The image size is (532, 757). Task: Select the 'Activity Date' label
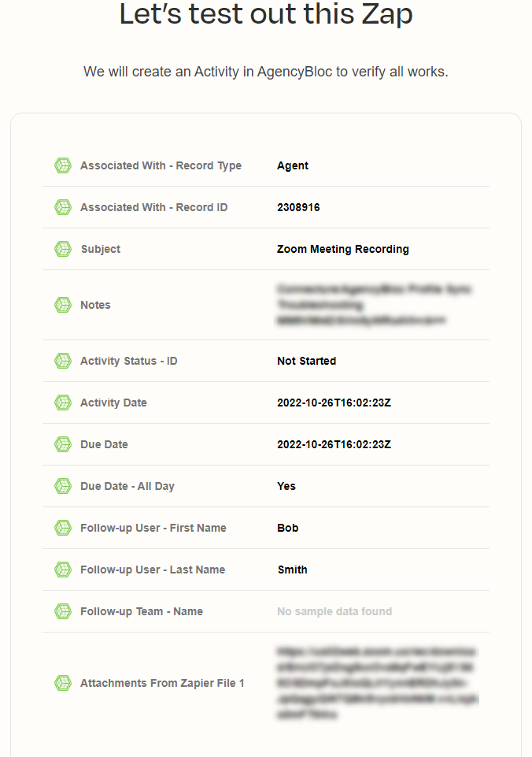click(x=113, y=403)
